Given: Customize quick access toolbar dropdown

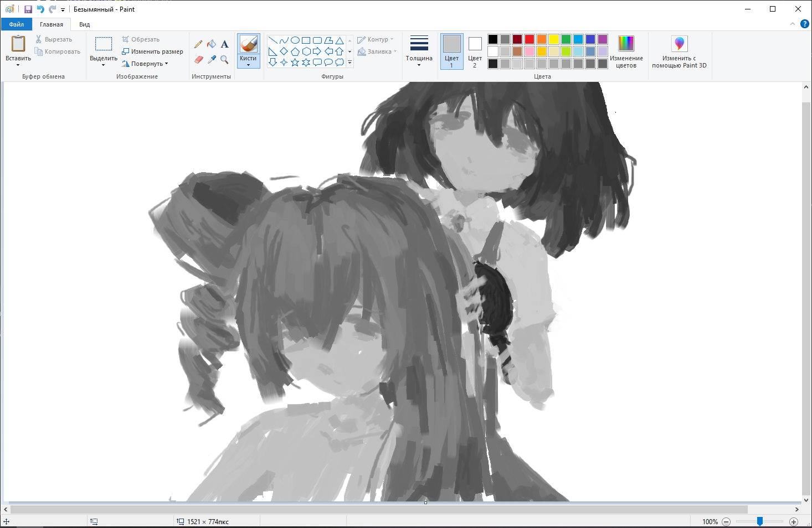Looking at the screenshot, I should [63, 9].
